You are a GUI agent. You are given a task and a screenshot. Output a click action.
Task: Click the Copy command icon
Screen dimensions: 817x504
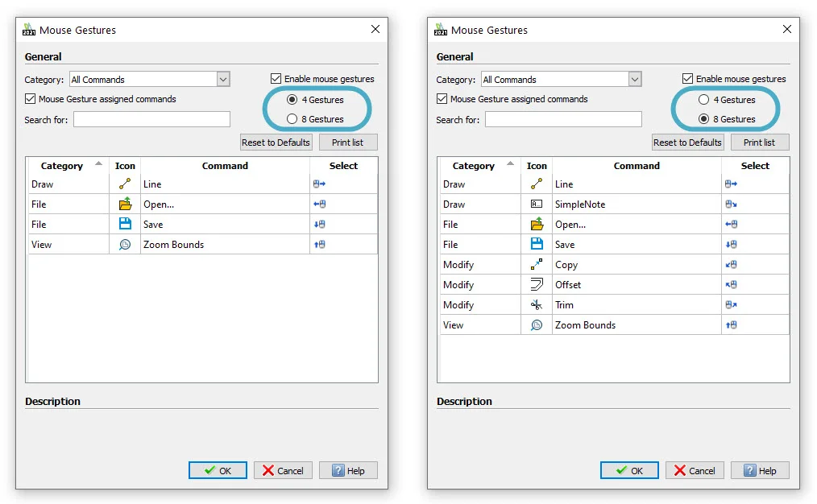click(x=537, y=265)
